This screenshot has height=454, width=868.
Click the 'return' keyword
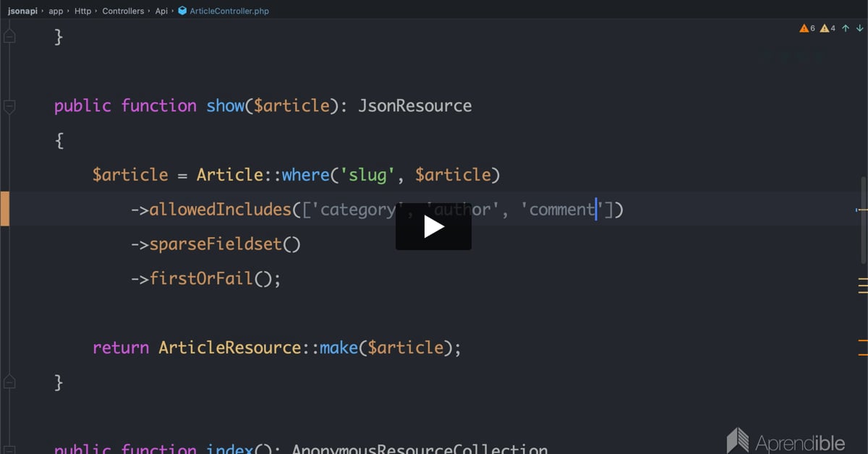(x=121, y=348)
